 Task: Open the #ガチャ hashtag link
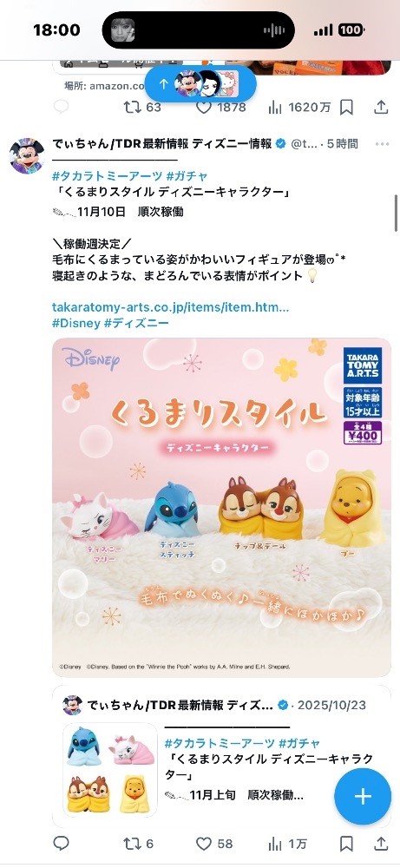(187, 176)
